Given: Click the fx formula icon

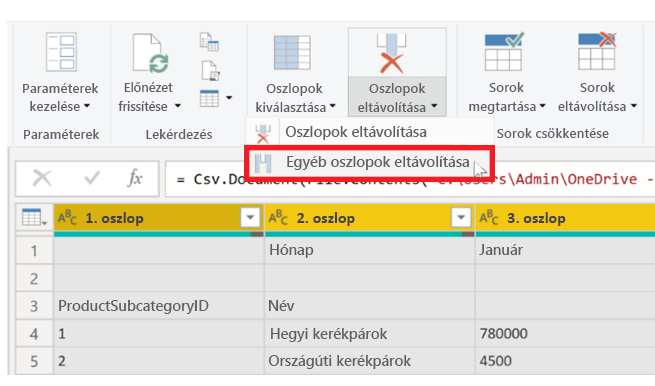Looking at the screenshot, I should [x=135, y=178].
